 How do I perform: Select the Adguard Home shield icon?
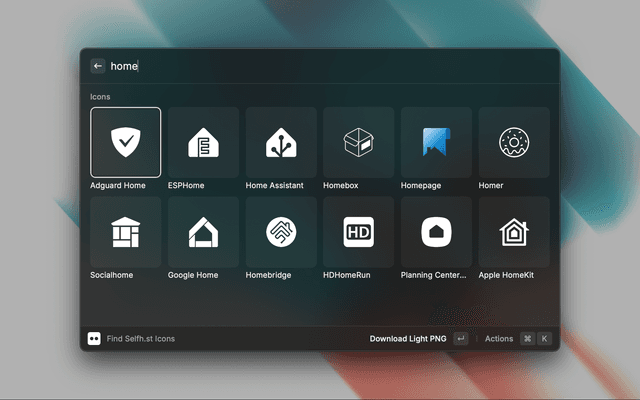tap(125, 142)
